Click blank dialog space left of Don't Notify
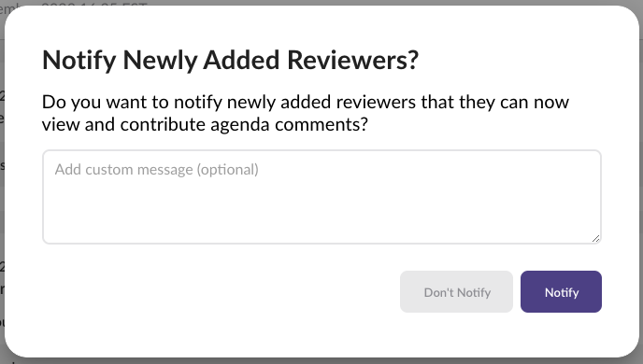The height and width of the screenshot is (364, 643). pyautogui.click(x=221, y=291)
